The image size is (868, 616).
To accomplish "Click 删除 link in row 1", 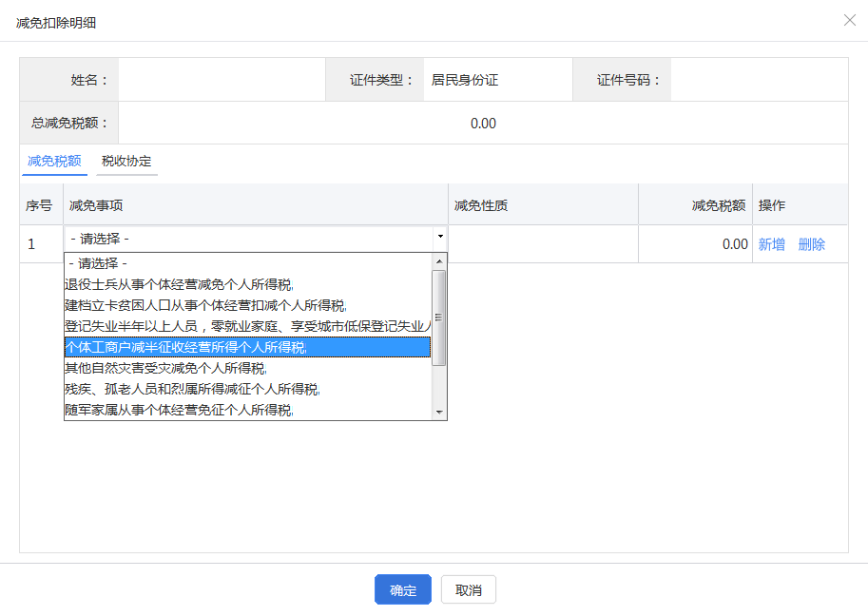I will [812, 244].
